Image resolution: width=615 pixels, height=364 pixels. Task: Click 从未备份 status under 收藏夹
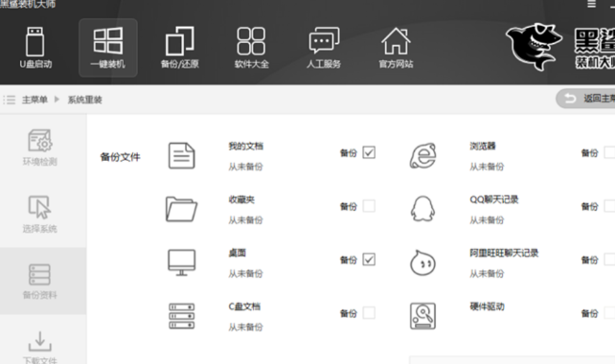click(246, 220)
